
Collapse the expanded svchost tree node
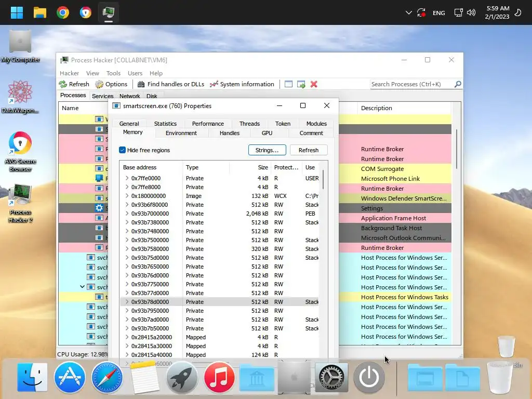coord(82,287)
